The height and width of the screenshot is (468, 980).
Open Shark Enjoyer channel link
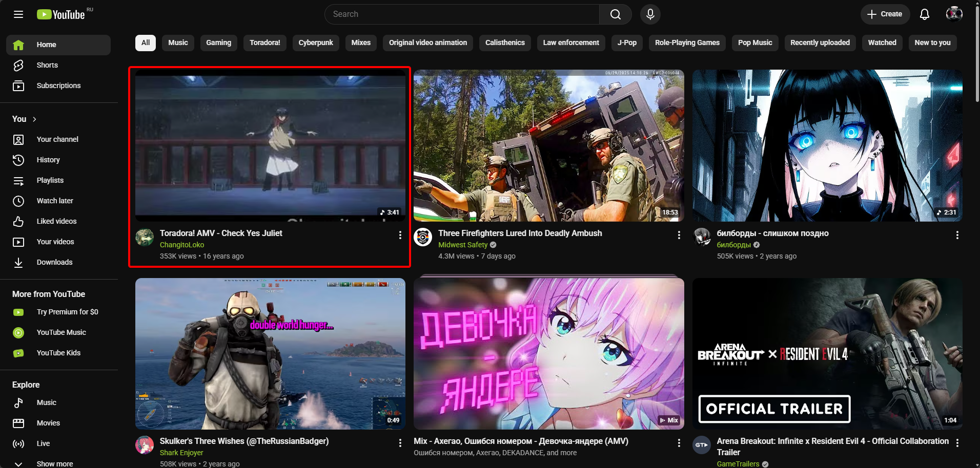click(x=181, y=453)
